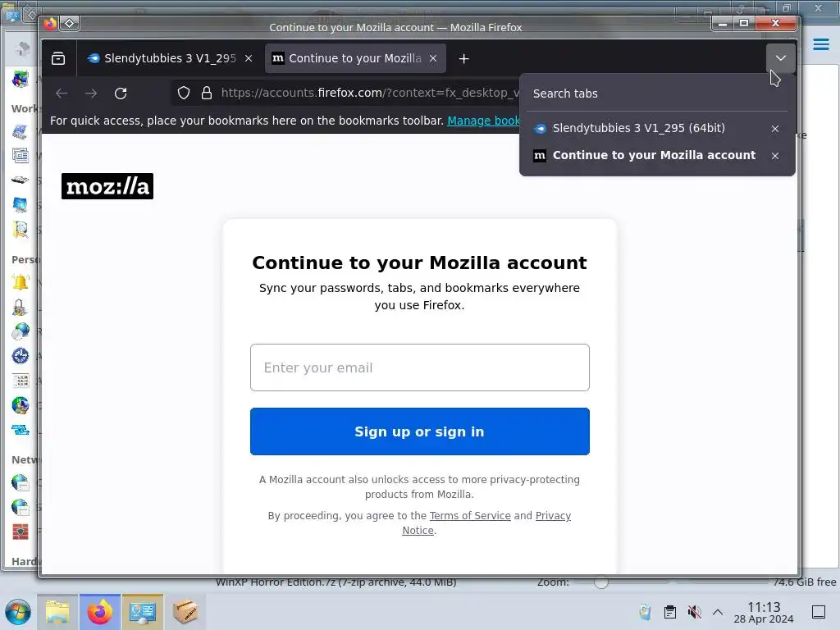Open system settings taskbar app
840x630 pixels.
point(143,612)
